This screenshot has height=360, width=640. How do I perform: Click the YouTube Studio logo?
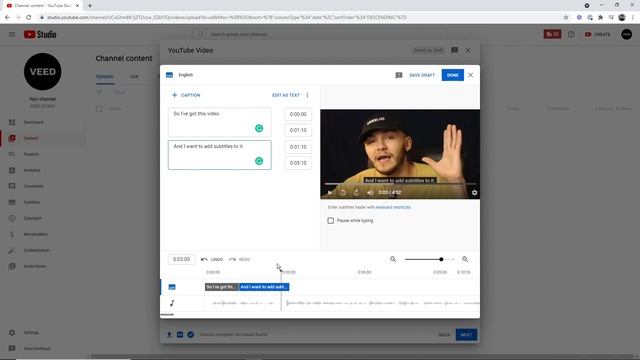click(40, 34)
